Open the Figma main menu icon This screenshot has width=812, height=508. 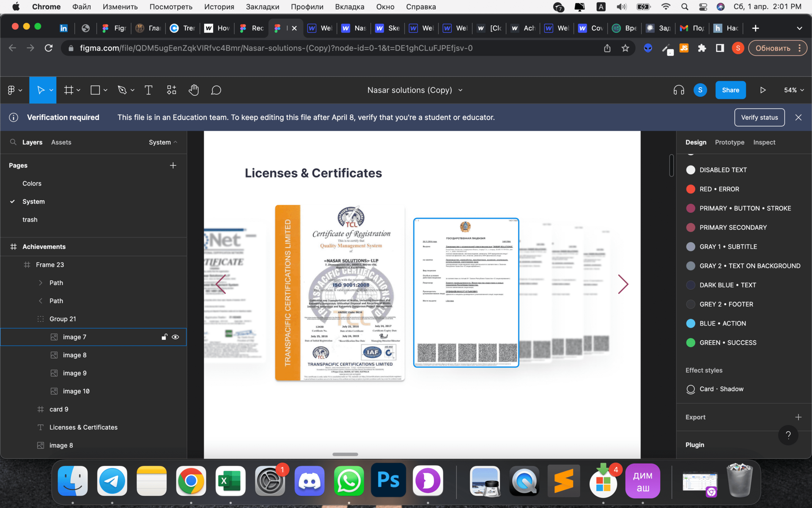tap(11, 90)
